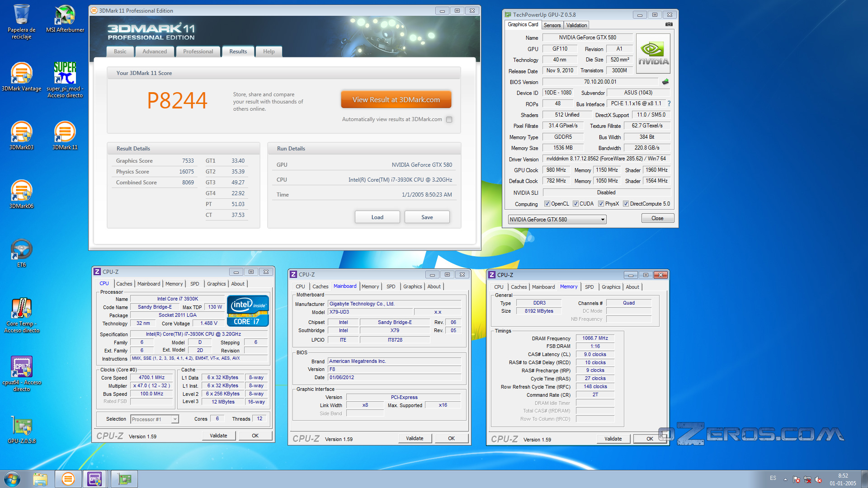Click DRAM Frequency 1066.7 MHz field

tap(595, 338)
